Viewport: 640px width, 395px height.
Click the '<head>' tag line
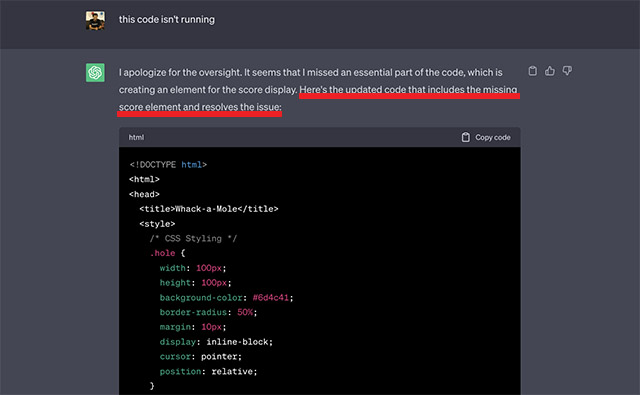pos(144,194)
